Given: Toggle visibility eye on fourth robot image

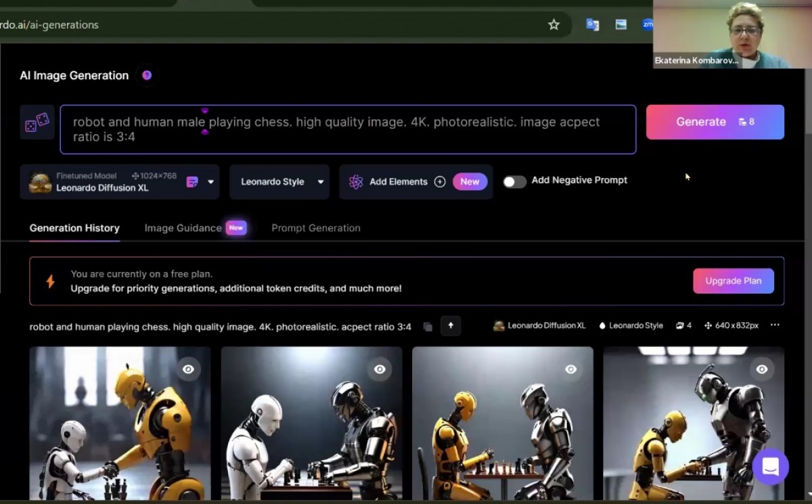Looking at the screenshot, I should point(762,369).
